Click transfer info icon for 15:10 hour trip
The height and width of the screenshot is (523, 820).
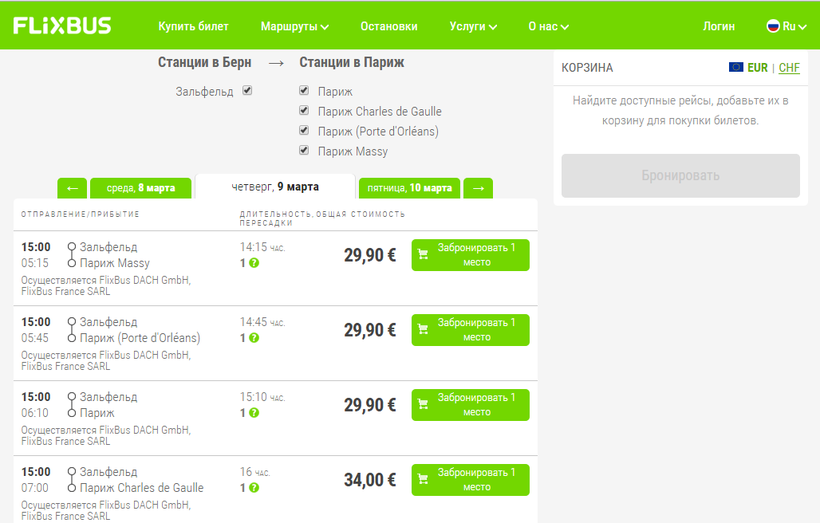[254, 413]
